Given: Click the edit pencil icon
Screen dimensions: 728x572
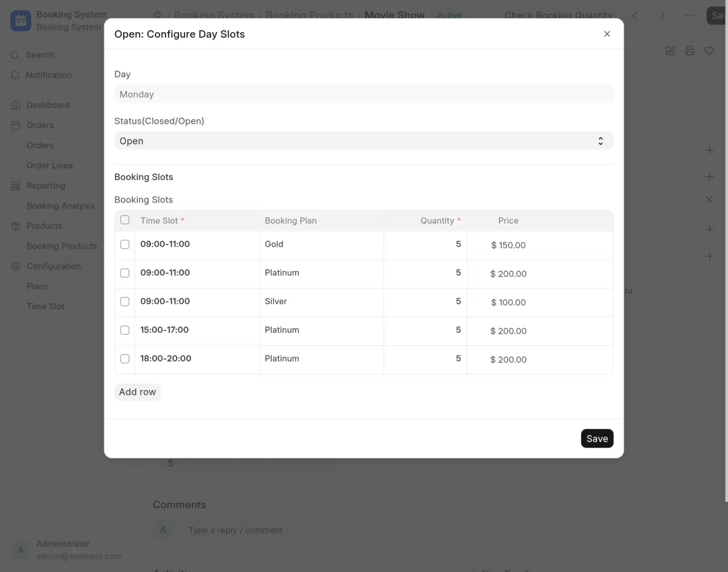Looking at the screenshot, I should click(670, 51).
